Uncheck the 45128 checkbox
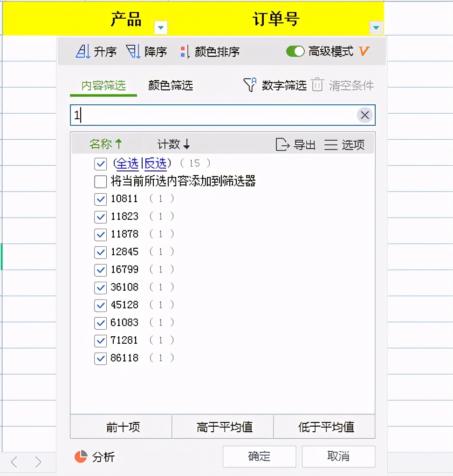Viewport: 453px width, 476px height. [100, 305]
